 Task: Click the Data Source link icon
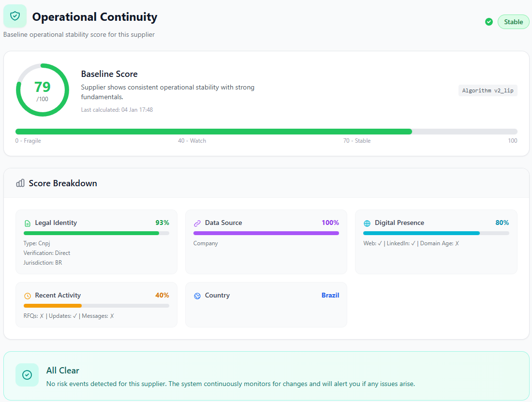click(x=197, y=223)
